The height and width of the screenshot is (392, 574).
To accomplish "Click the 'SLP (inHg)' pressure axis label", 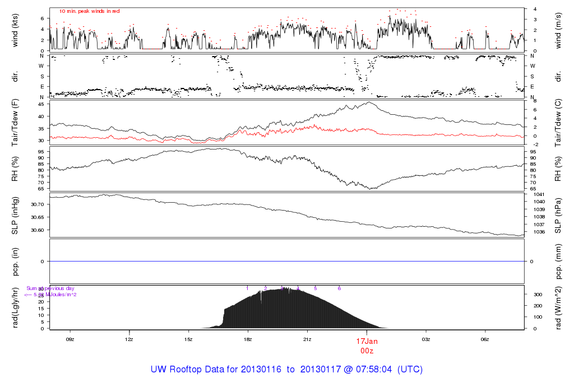I will tap(15, 215).
